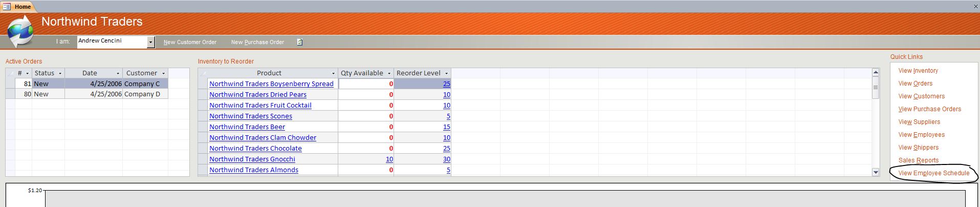Click the Northwind Traders globe logo
This screenshot has width=980, height=207.
(20, 32)
